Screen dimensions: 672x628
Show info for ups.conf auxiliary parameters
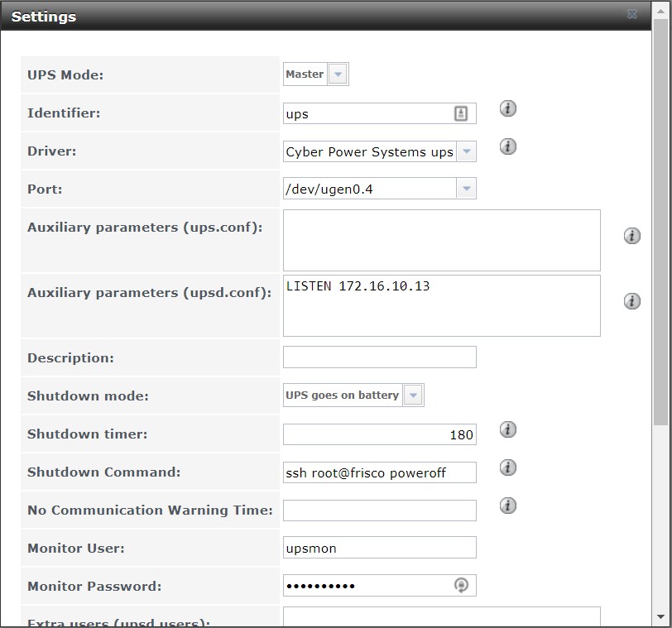[631, 236]
